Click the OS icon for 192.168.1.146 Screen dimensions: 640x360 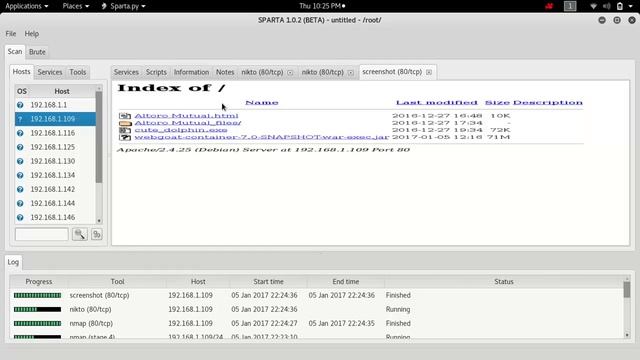[x=20, y=218]
